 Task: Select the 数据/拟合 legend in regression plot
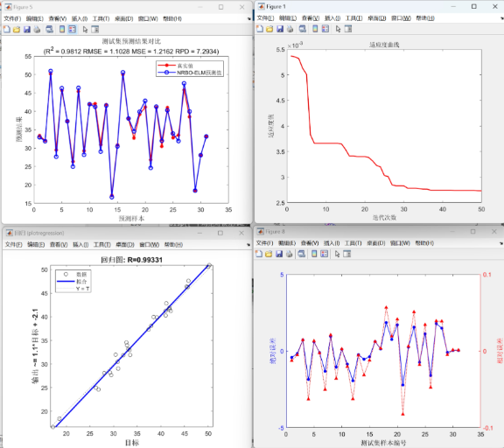click(73, 281)
